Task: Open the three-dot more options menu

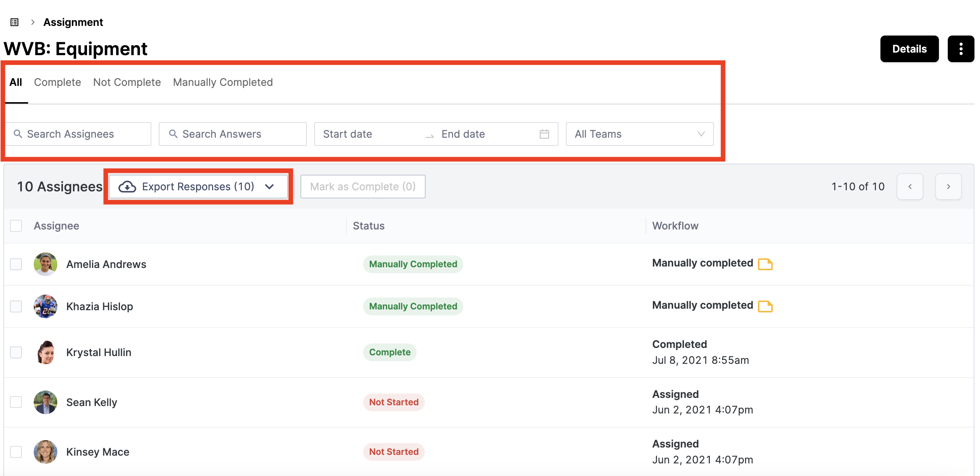Action: coord(960,49)
